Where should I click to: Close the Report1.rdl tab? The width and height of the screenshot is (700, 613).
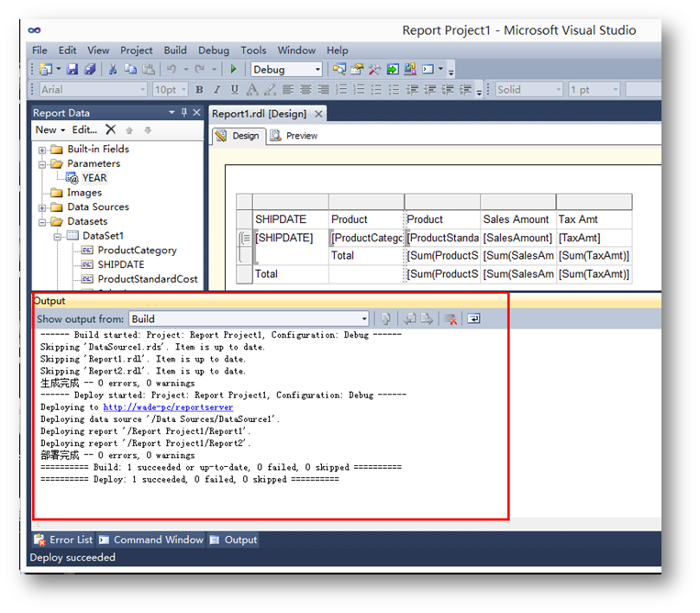[x=318, y=114]
